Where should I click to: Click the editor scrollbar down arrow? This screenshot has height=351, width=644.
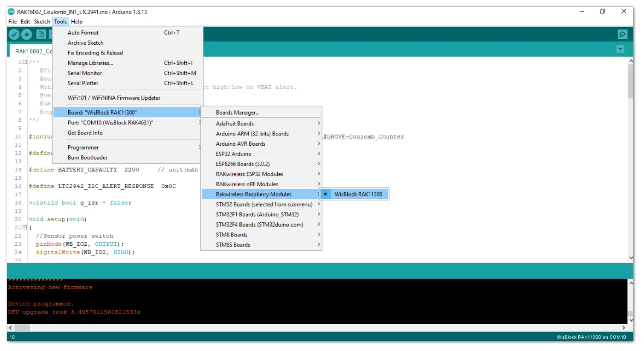tap(630, 258)
